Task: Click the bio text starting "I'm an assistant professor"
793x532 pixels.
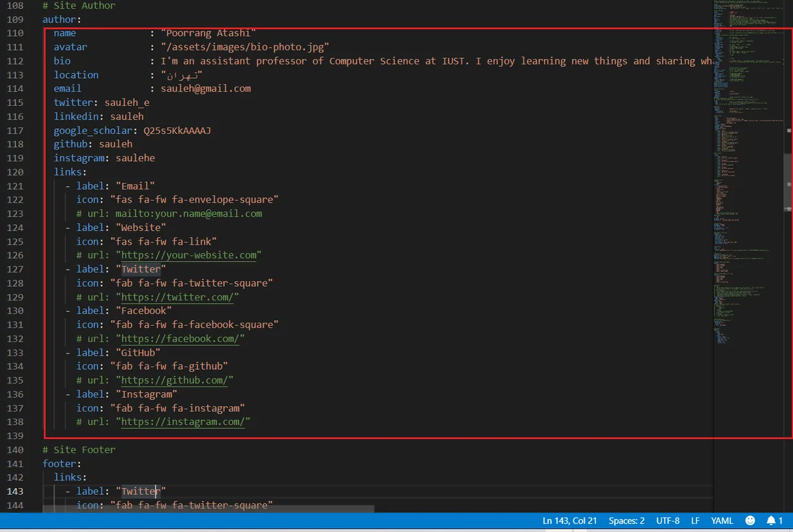Action: [437, 61]
